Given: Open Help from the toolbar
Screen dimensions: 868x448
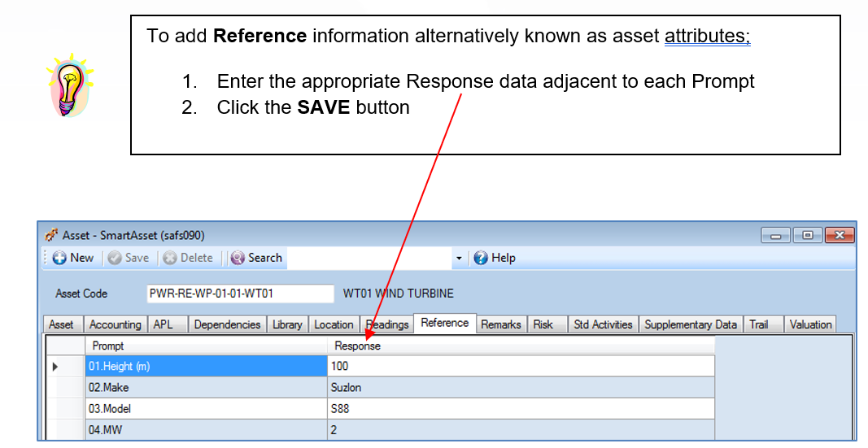Looking at the screenshot, I should (481, 258).
